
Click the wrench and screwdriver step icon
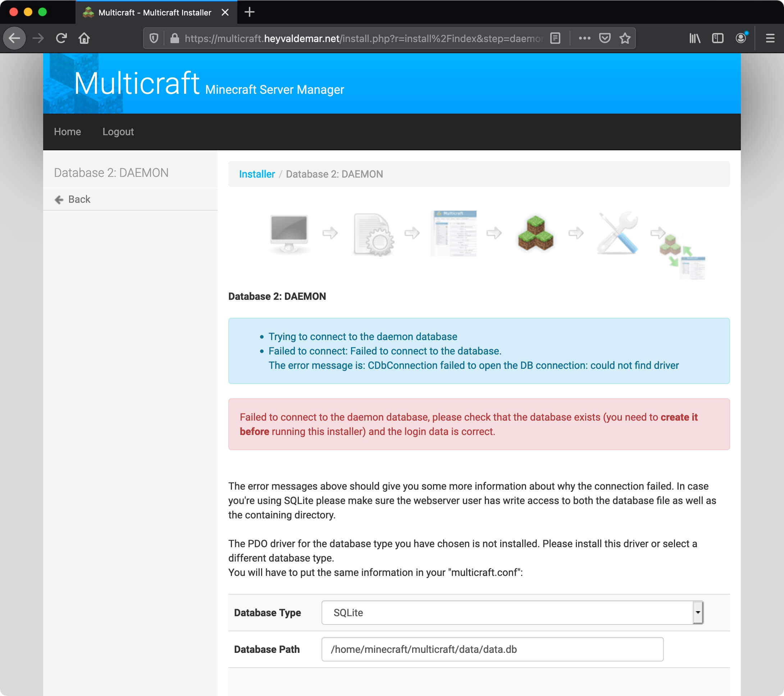tap(617, 233)
